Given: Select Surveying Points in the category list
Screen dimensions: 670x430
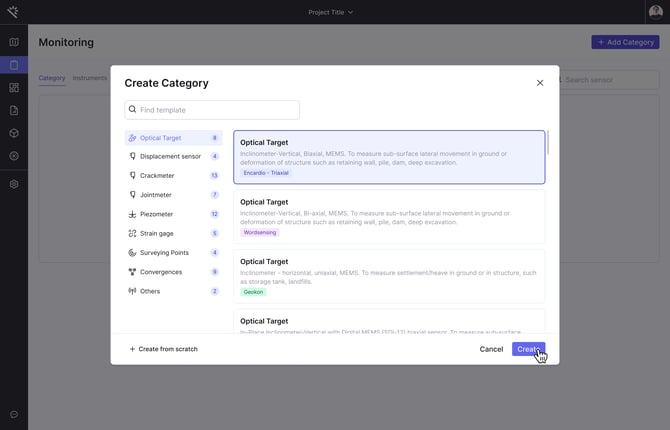Looking at the screenshot, I should [x=173, y=253].
